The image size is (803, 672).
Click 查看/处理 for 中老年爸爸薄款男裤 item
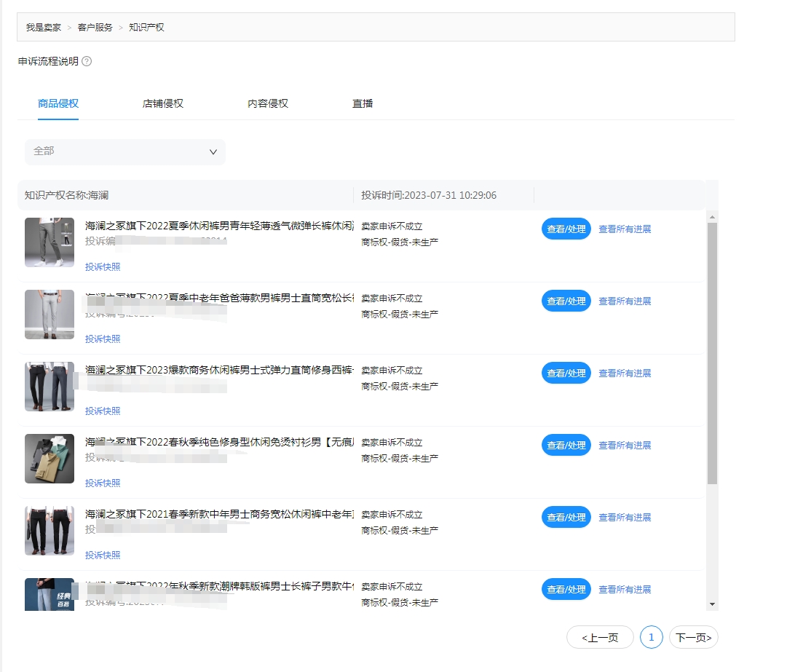pyautogui.click(x=566, y=301)
